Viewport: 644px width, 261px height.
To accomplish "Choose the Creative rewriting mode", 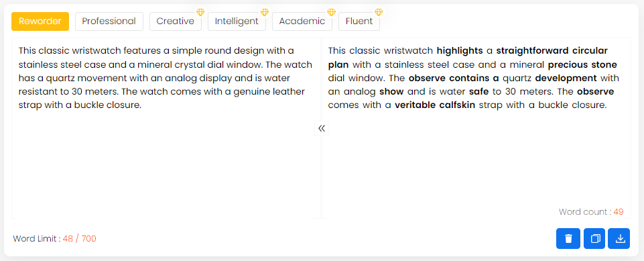I will click(x=176, y=21).
